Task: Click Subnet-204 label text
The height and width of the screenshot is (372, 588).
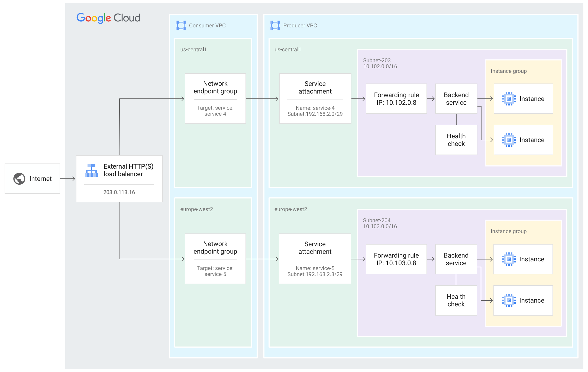Action: tap(377, 220)
